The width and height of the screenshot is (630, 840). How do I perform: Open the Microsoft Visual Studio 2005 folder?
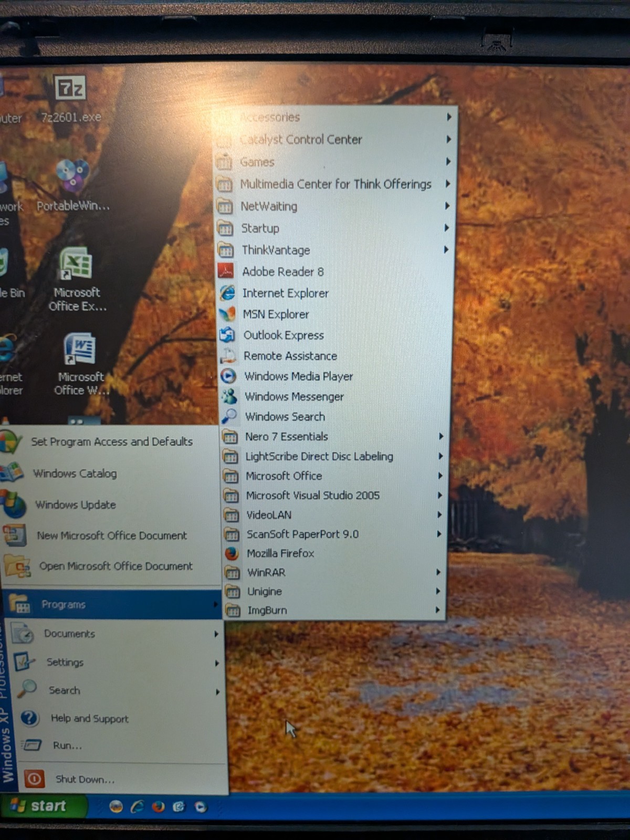(333, 495)
